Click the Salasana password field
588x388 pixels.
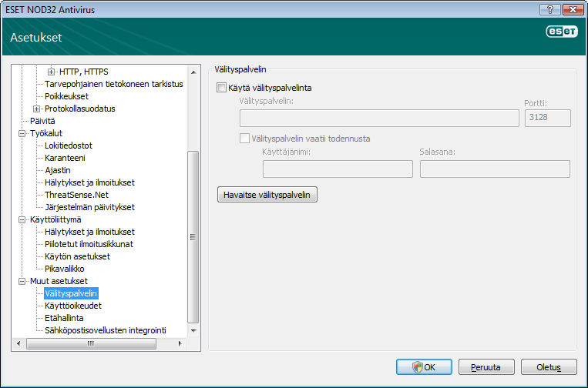point(495,169)
